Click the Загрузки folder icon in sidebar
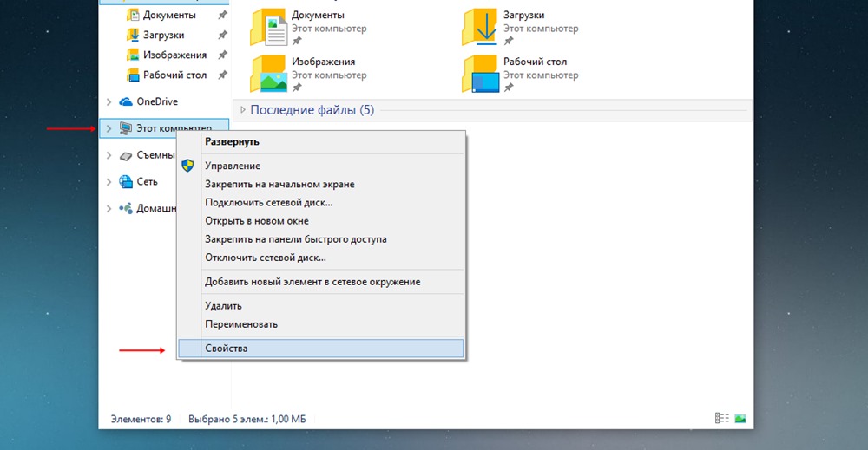868x450 pixels. (133, 35)
